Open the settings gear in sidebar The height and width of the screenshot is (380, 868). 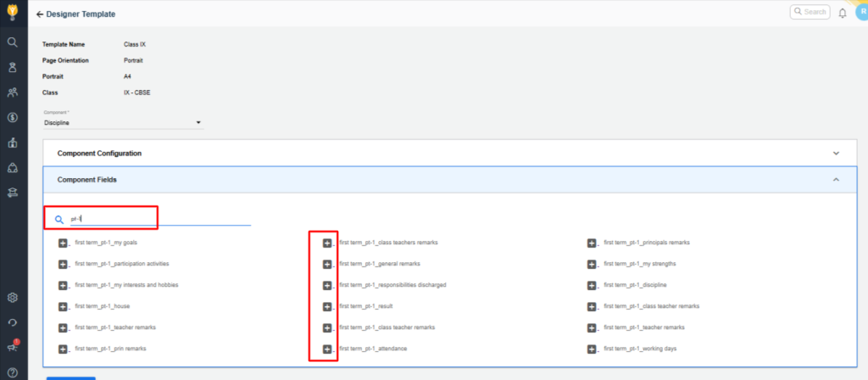tap(13, 298)
